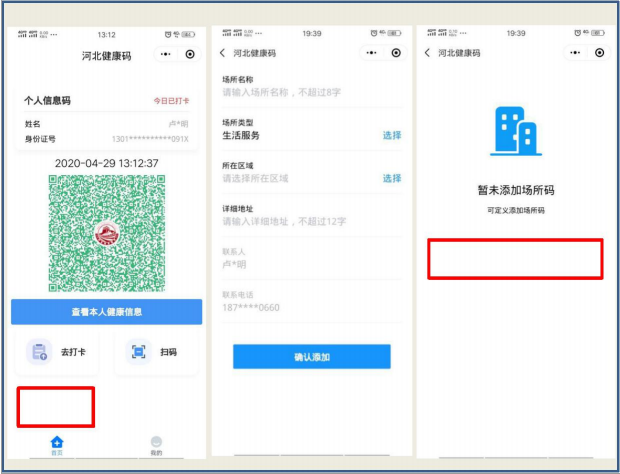
Task: Tap the 去打卡 card label
Action: point(73,352)
